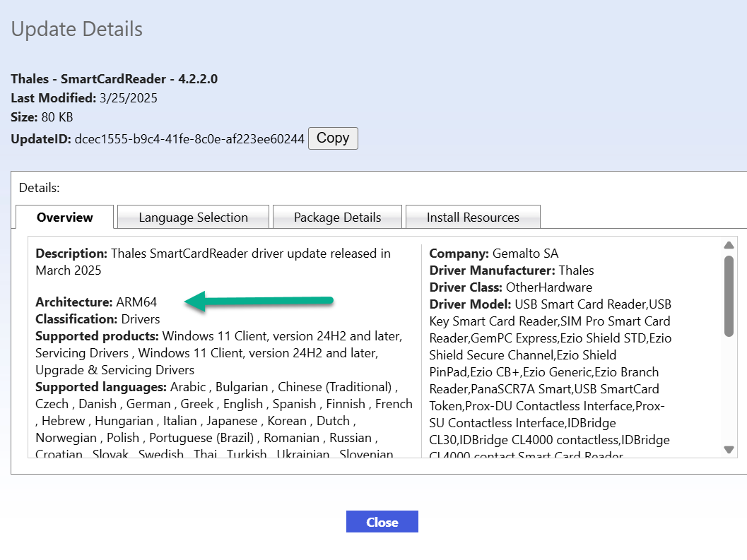Click the Company value Gemalto SA
The height and width of the screenshot is (560, 747).
tap(526, 254)
